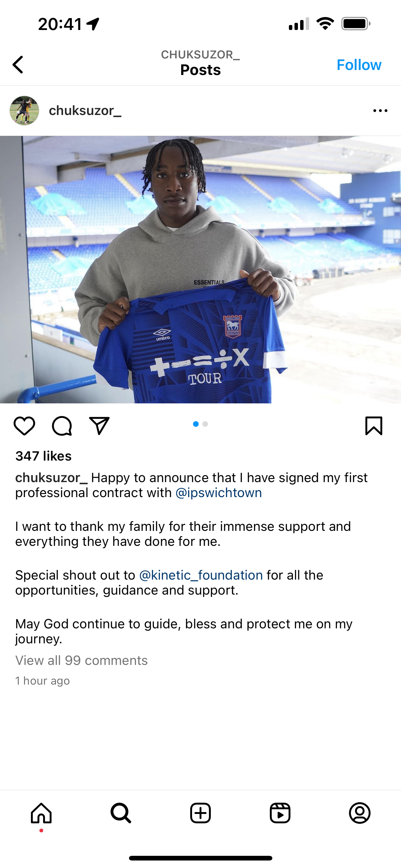View all 99 comments
The image size is (401, 868).
pos(82,660)
